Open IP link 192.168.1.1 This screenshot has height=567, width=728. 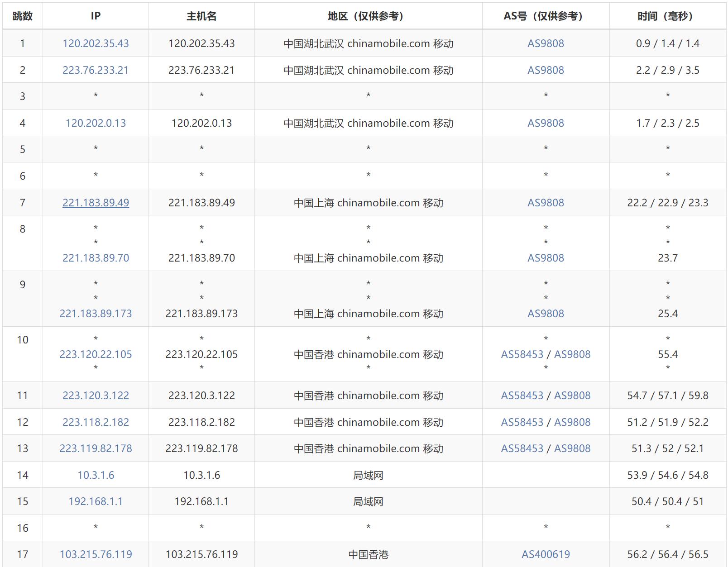96,501
